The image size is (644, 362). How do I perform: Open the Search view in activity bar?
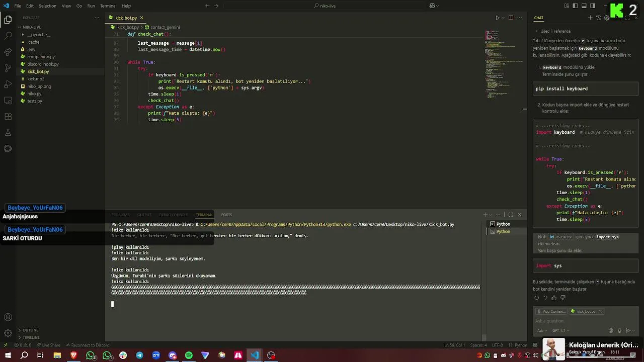coord(8,36)
